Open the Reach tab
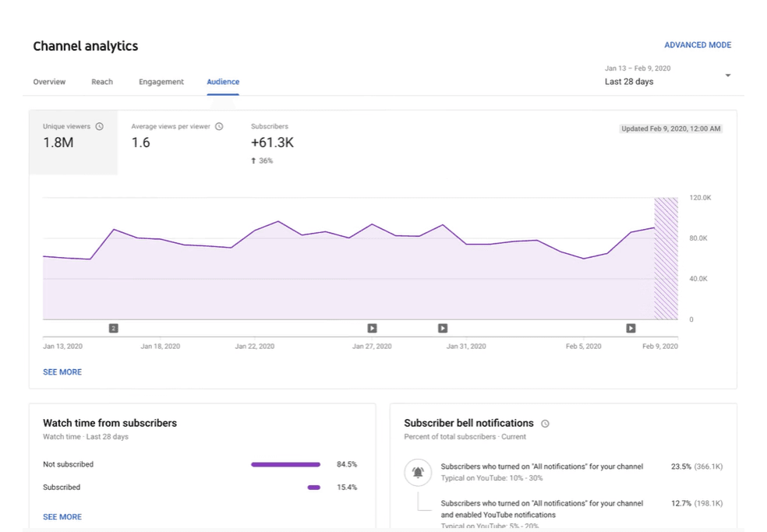The image size is (767, 532). pyautogui.click(x=102, y=82)
